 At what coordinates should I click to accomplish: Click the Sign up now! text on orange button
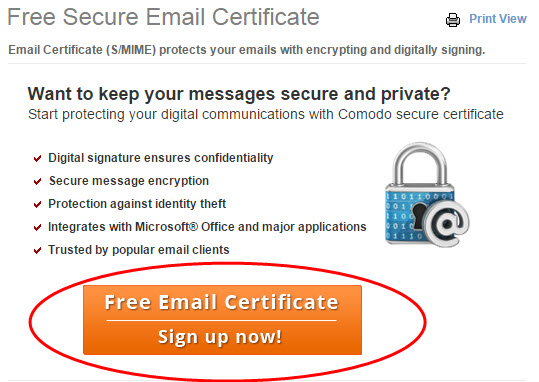[220, 337]
